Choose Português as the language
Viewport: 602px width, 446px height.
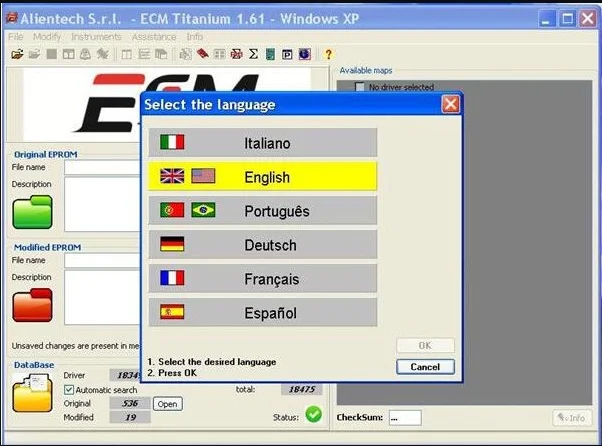coord(263,211)
